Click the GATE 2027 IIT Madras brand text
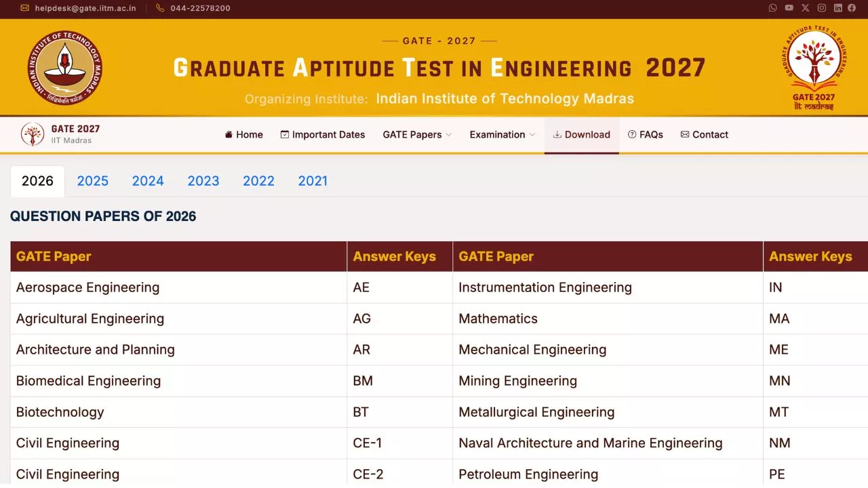 [75, 134]
